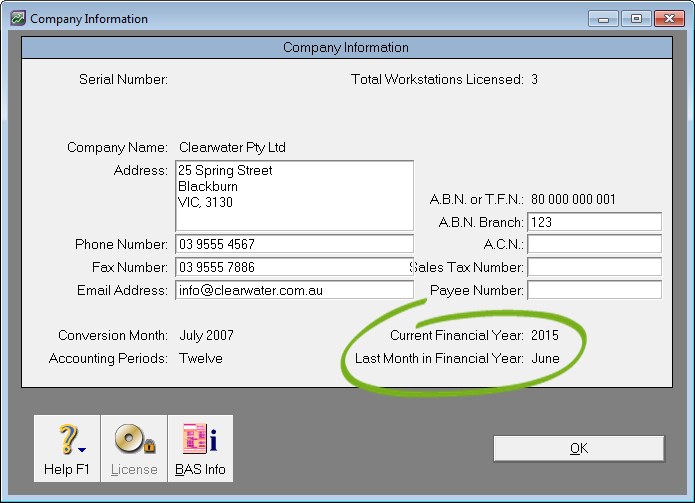The image size is (695, 503).
Task: Open the BAS Info icon
Action: 200,440
